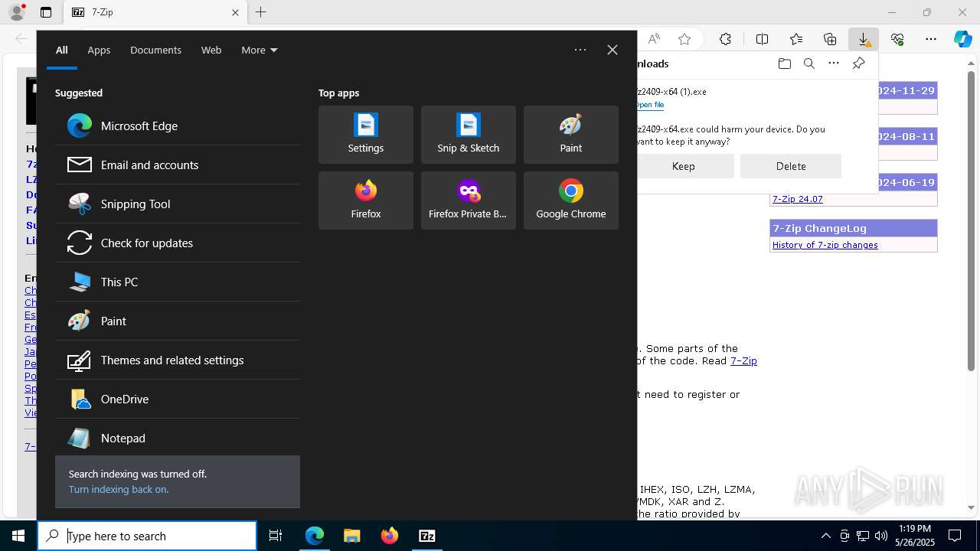Open search panel options ellipsis
This screenshot has width=980, height=551.
click(x=580, y=50)
